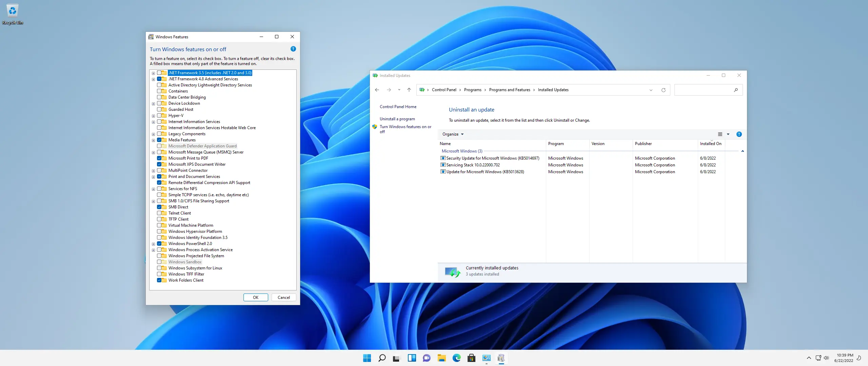Change view using the view layout icon
Image resolution: width=868 pixels, height=366 pixels.
(x=720, y=135)
